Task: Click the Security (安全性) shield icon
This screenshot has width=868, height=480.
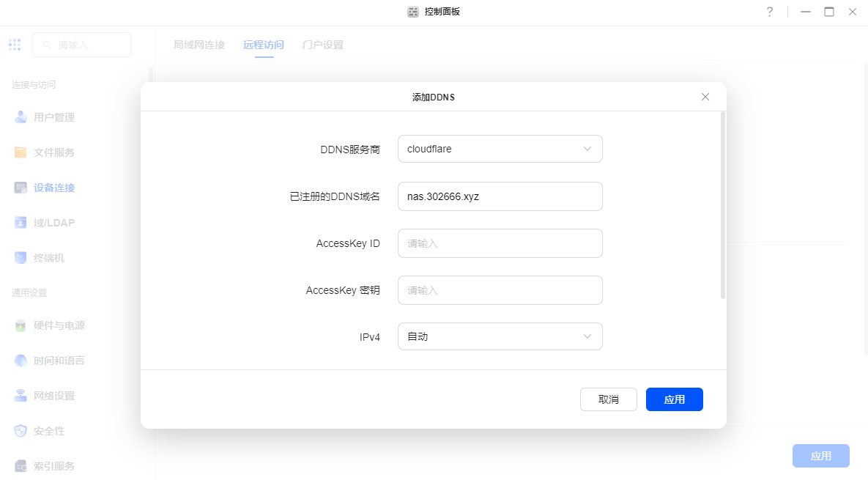Action: point(21,431)
